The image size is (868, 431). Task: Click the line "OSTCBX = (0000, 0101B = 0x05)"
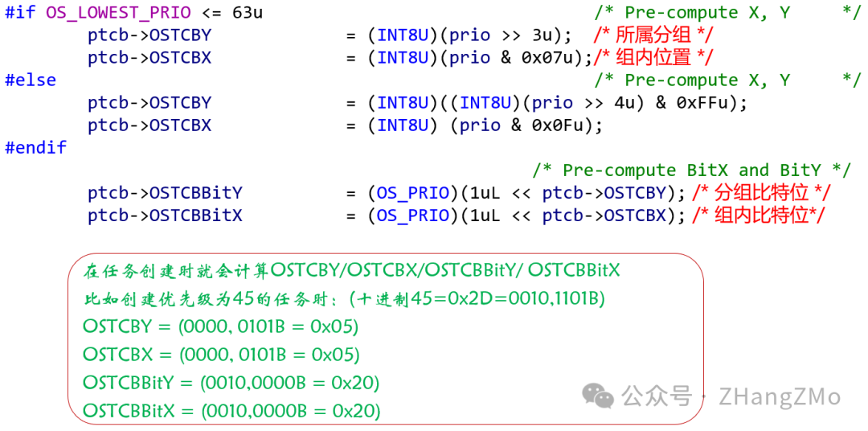click(x=221, y=354)
